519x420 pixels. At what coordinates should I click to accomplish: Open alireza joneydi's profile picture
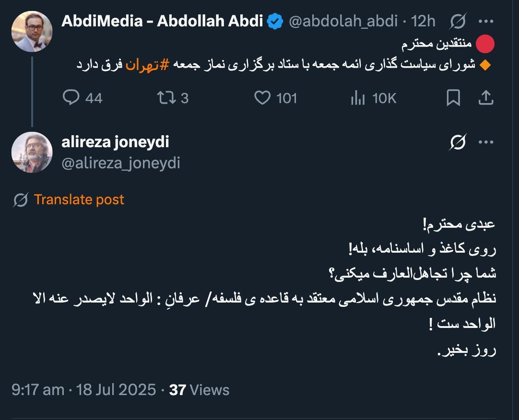pos(32,152)
